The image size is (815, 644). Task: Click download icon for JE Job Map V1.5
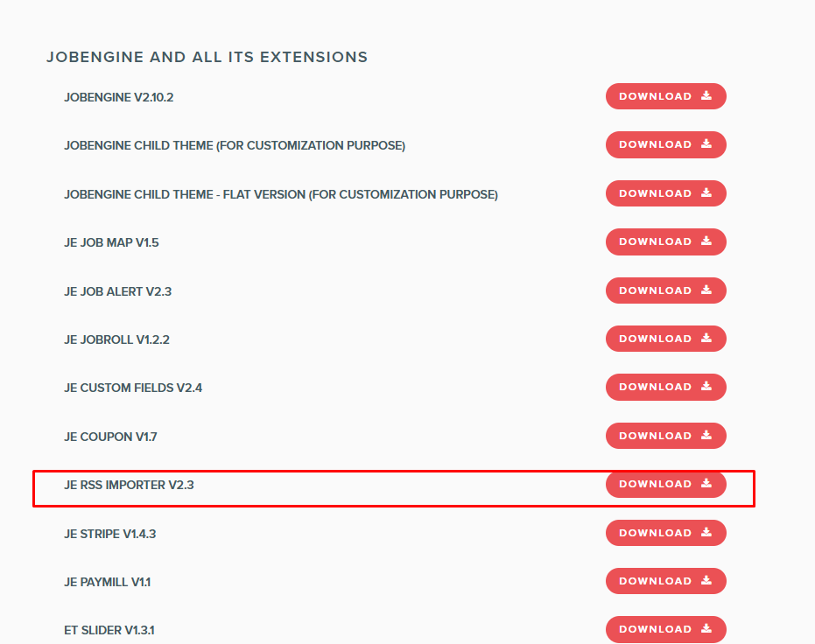click(x=706, y=241)
